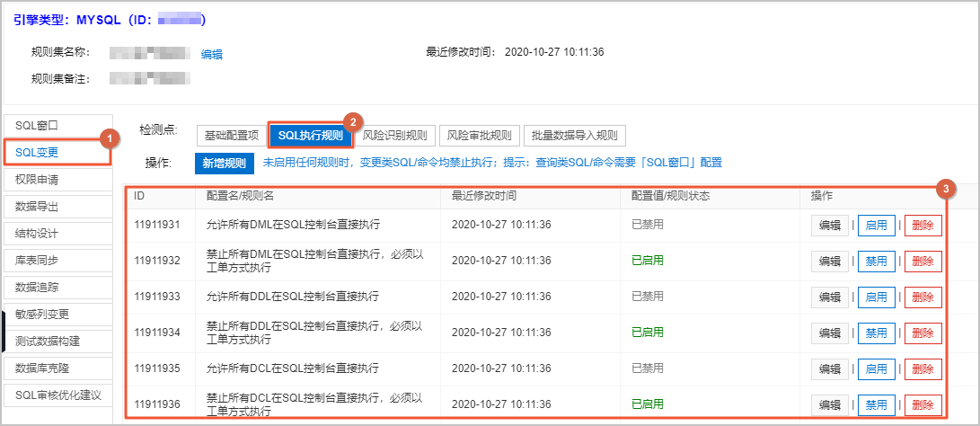Open 数据追踪 sidebar item
The image size is (980, 426).
coord(58,287)
